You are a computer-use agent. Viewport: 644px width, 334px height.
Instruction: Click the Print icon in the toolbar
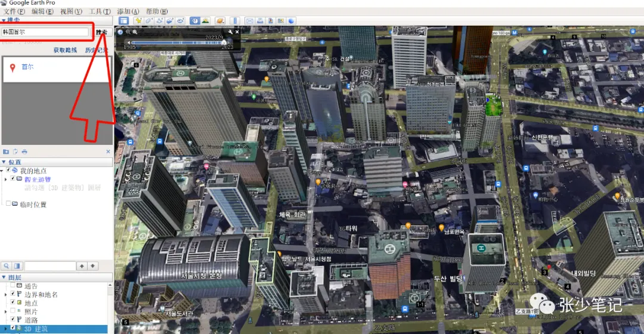[x=260, y=20]
